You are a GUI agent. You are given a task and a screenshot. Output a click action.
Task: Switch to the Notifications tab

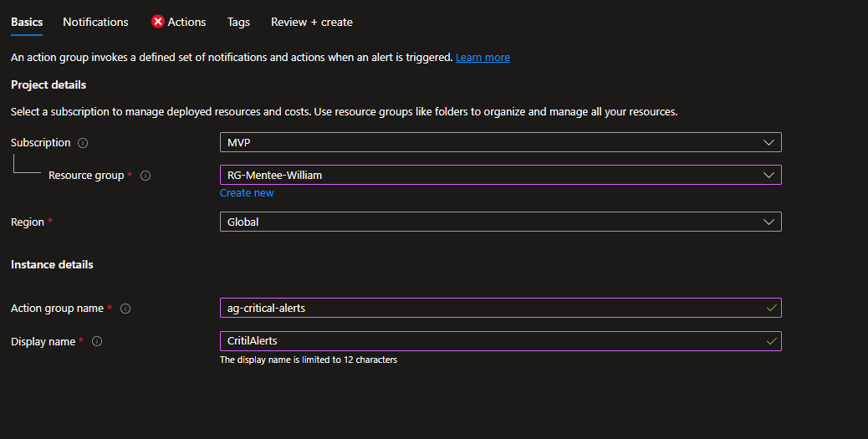pos(95,22)
